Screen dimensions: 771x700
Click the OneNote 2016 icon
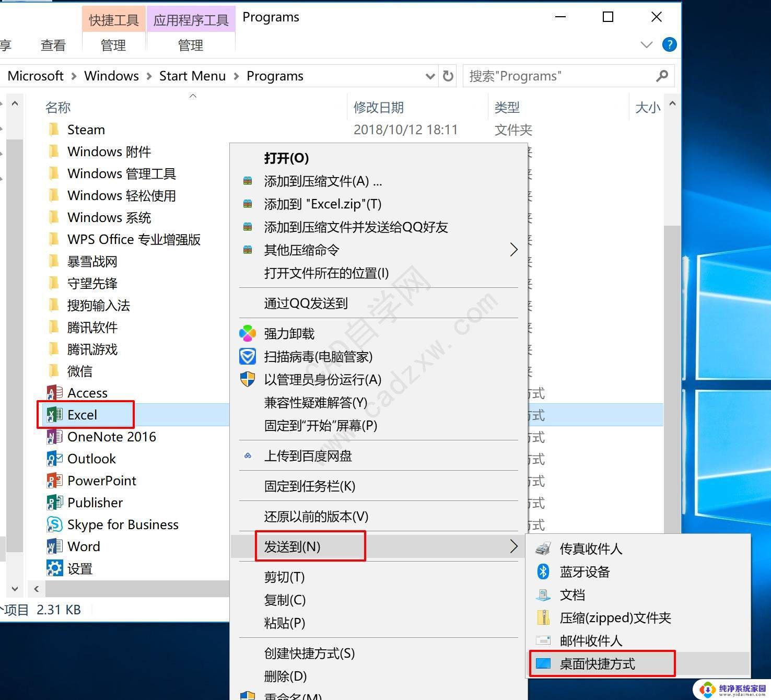coord(54,437)
